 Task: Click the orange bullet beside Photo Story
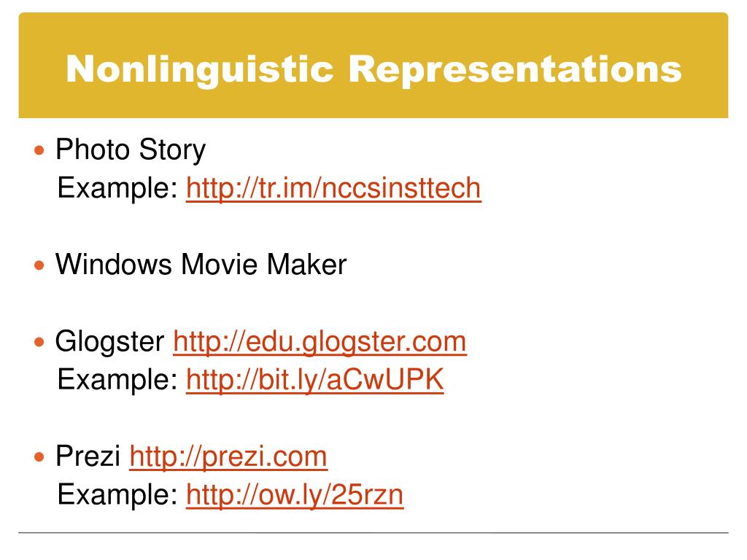(x=39, y=151)
